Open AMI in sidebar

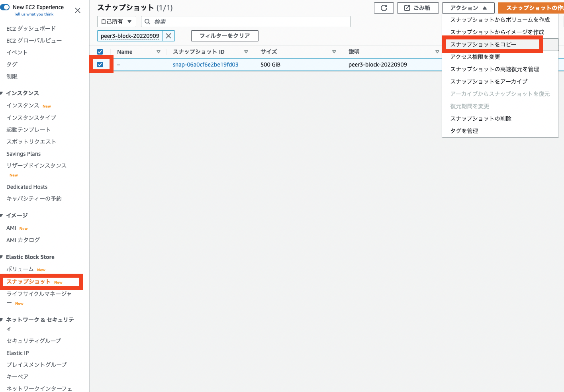pyautogui.click(x=11, y=228)
